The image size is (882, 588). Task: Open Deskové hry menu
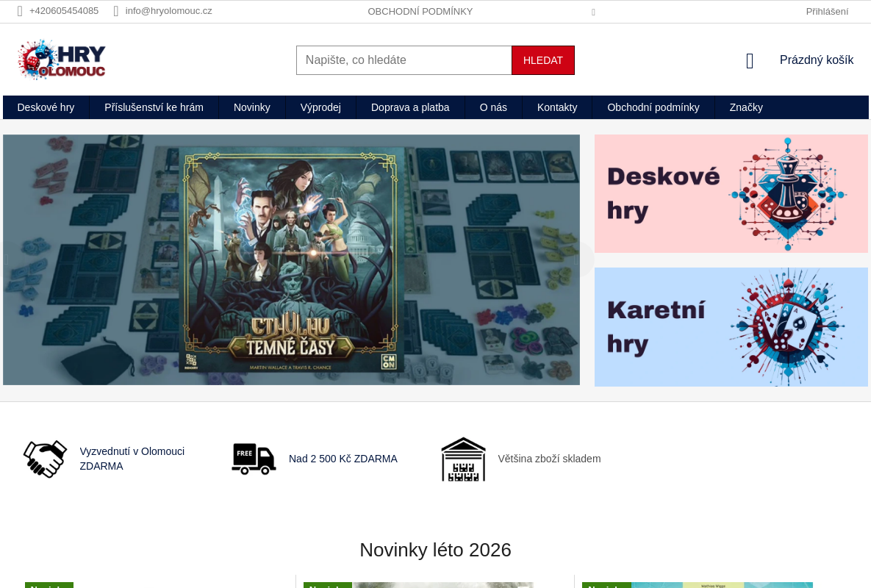[x=46, y=107]
